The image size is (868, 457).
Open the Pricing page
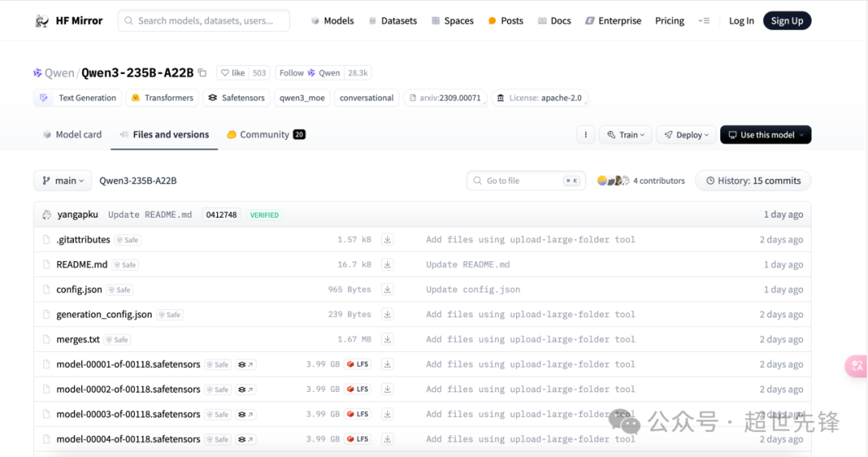[669, 20]
